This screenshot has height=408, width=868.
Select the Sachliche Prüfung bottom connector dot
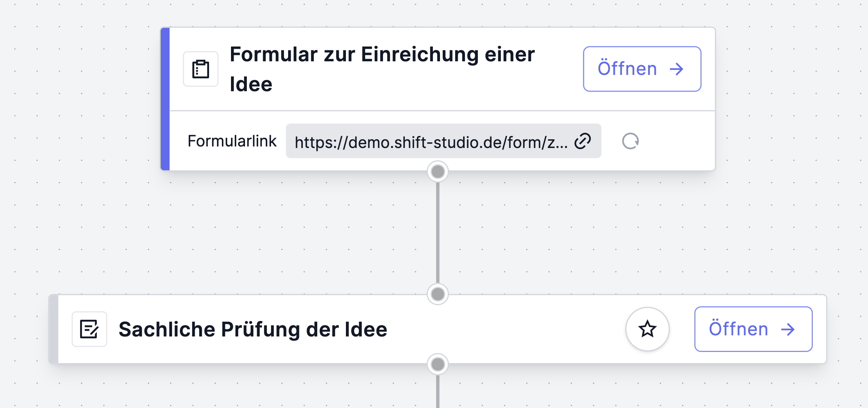[x=438, y=364]
